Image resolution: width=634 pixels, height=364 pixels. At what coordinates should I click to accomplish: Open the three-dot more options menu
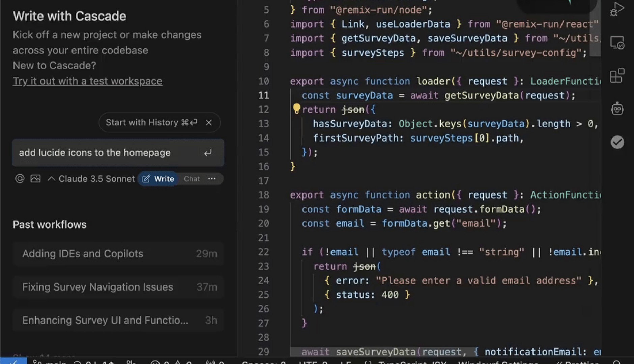pos(212,179)
